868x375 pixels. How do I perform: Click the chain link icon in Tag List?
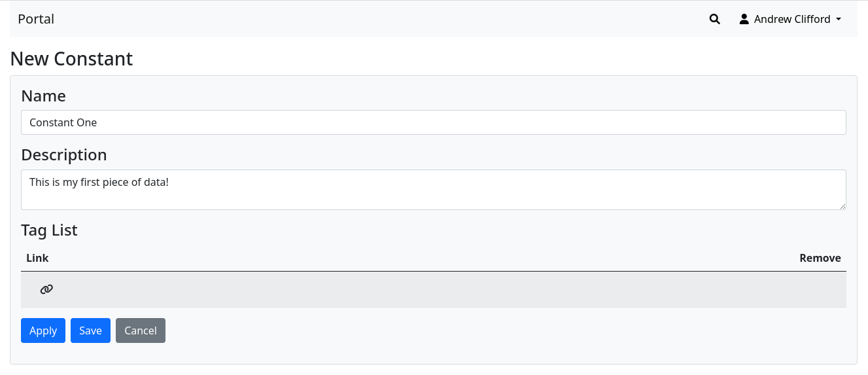46,289
